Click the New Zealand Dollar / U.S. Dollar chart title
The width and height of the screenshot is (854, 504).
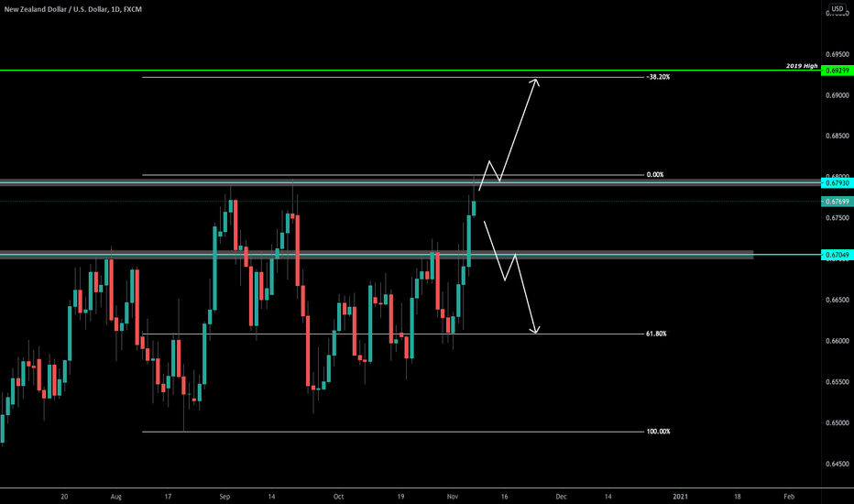[x=72, y=9]
